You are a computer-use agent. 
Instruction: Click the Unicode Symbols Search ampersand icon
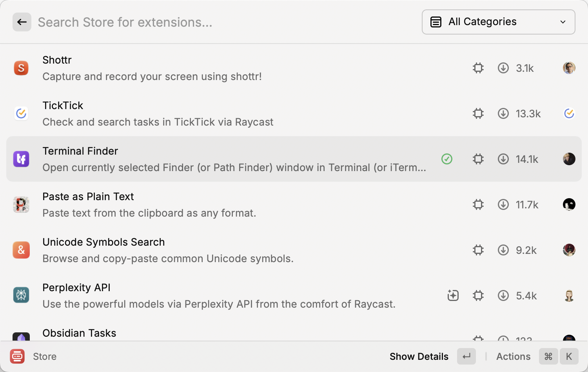click(21, 250)
